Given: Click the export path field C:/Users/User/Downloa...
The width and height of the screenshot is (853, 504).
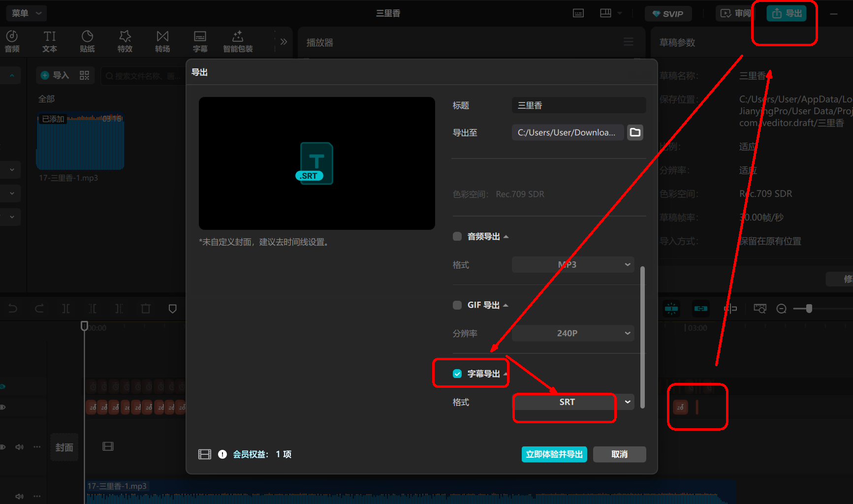Looking at the screenshot, I should point(568,132).
